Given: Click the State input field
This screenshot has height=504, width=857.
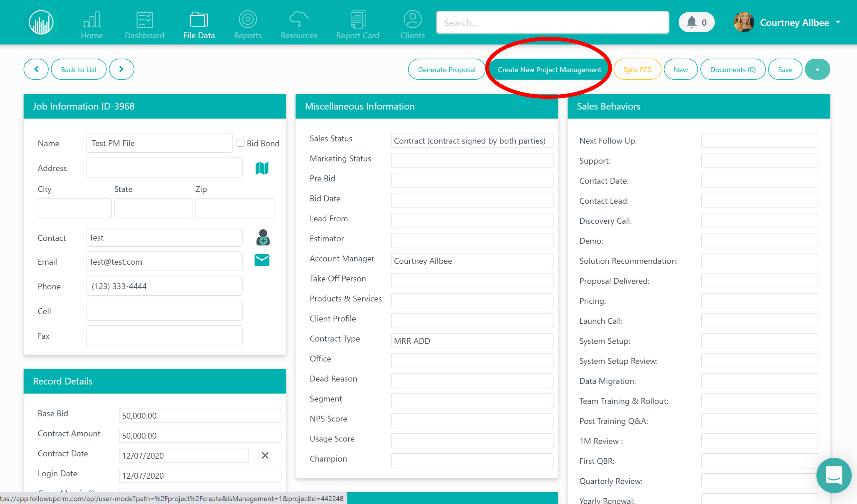Looking at the screenshot, I should 153,208.
